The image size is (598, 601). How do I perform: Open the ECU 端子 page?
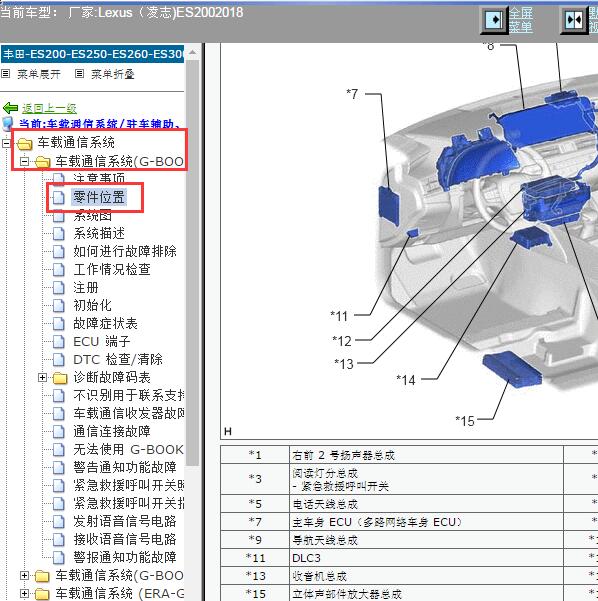(102, 342)
